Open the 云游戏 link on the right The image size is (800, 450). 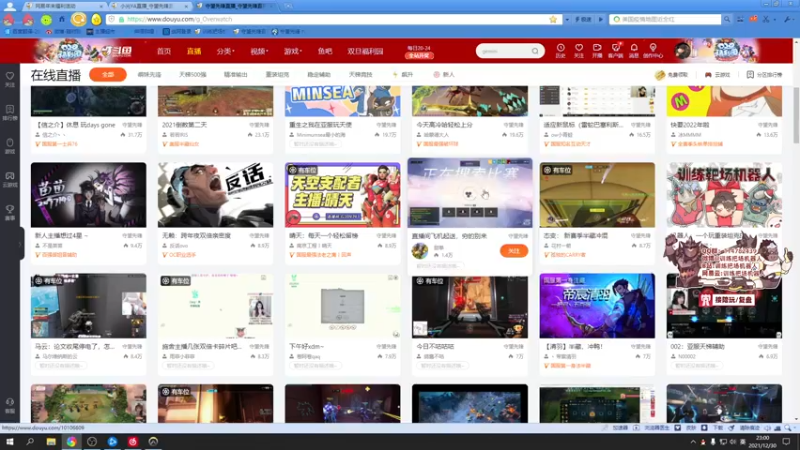(x=717, y=74)
